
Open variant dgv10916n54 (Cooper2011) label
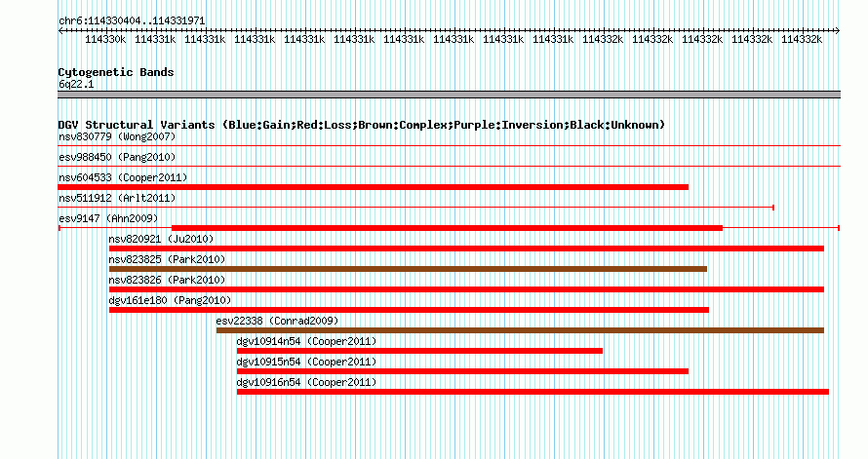(x=306, y=382)
